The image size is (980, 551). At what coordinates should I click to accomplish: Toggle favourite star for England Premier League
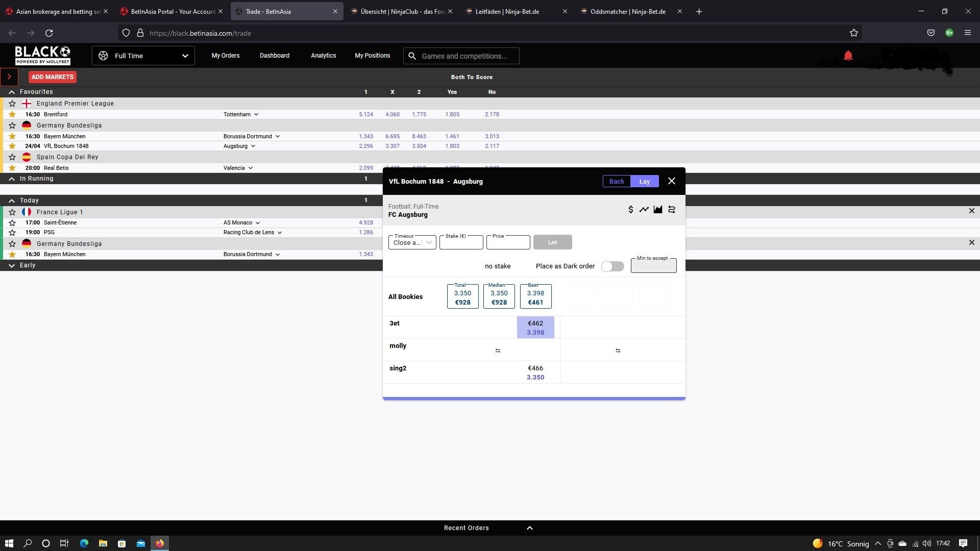point(12,104)
